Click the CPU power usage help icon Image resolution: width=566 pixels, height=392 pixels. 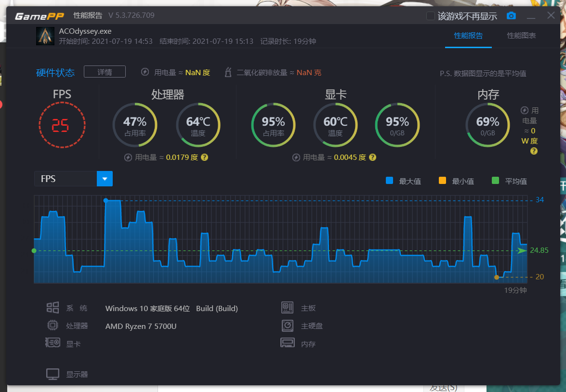coord(204,157)
